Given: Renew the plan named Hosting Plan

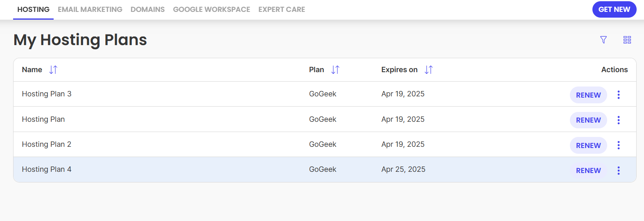Looking at the screenshot, I should coord(588,120).
